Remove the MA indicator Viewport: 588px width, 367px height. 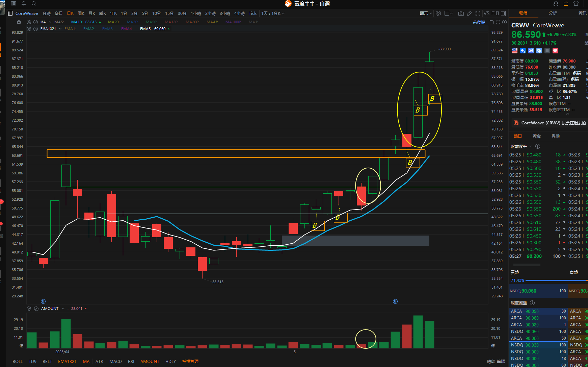[x=35, y=22]
